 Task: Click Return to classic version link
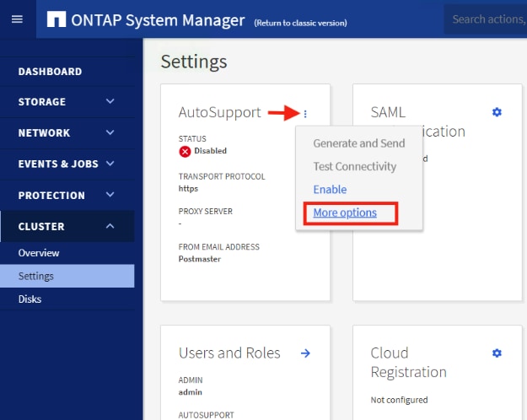(300, 23)
